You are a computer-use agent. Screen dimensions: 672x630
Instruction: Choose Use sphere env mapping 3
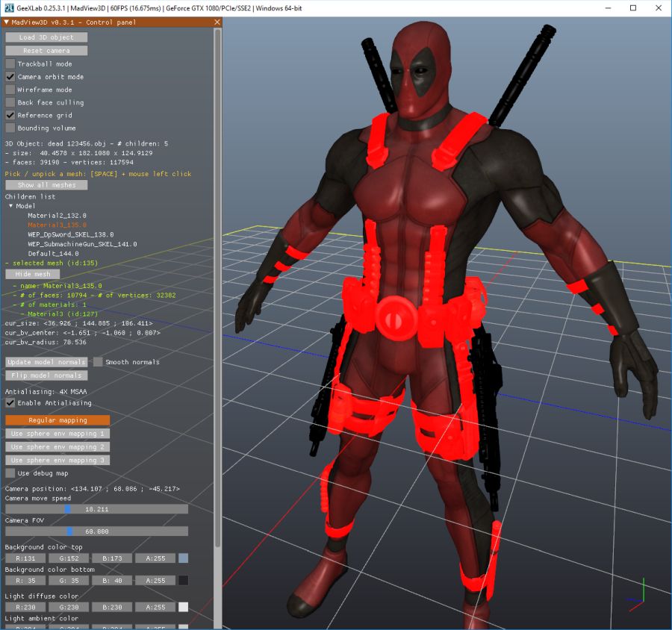tap(57, 460)
